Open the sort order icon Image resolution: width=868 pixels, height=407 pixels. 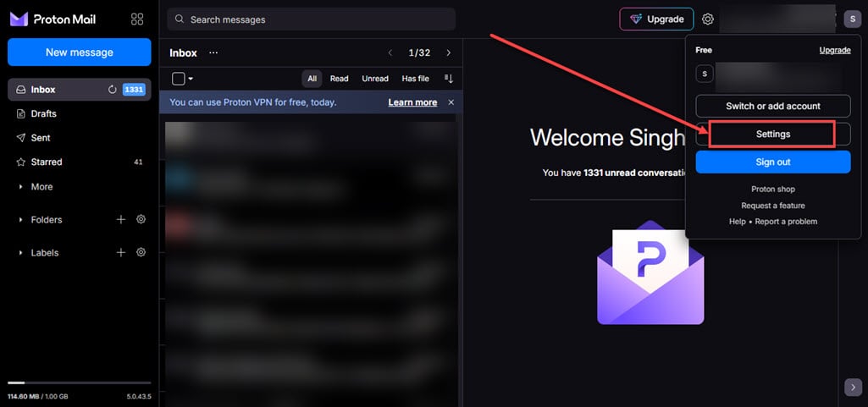pyautogui.click(x=449, y=79)
